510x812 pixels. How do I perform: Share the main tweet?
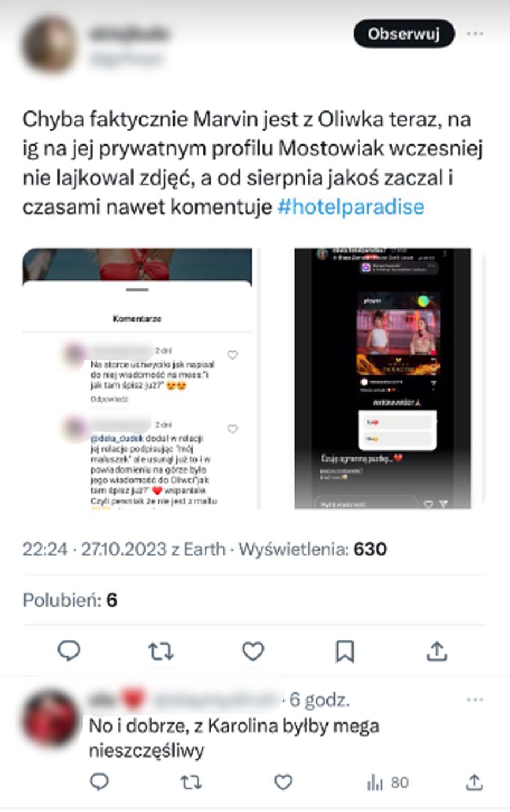(x=437, y=652)
